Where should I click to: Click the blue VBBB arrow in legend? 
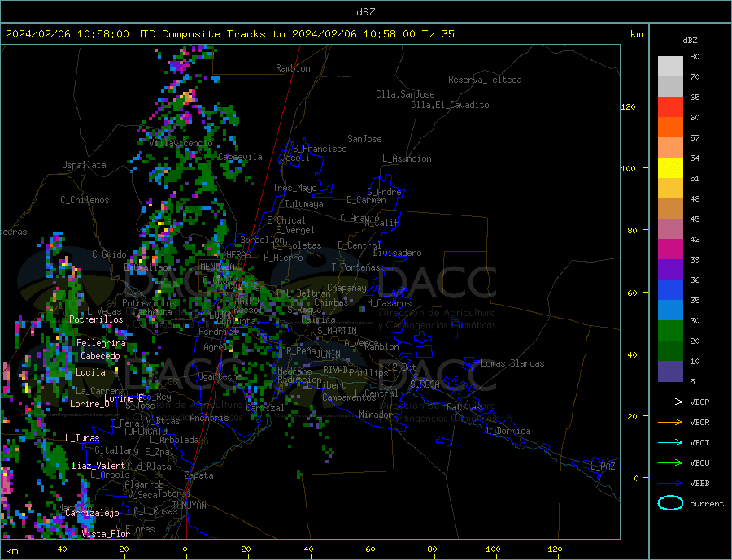670,483
